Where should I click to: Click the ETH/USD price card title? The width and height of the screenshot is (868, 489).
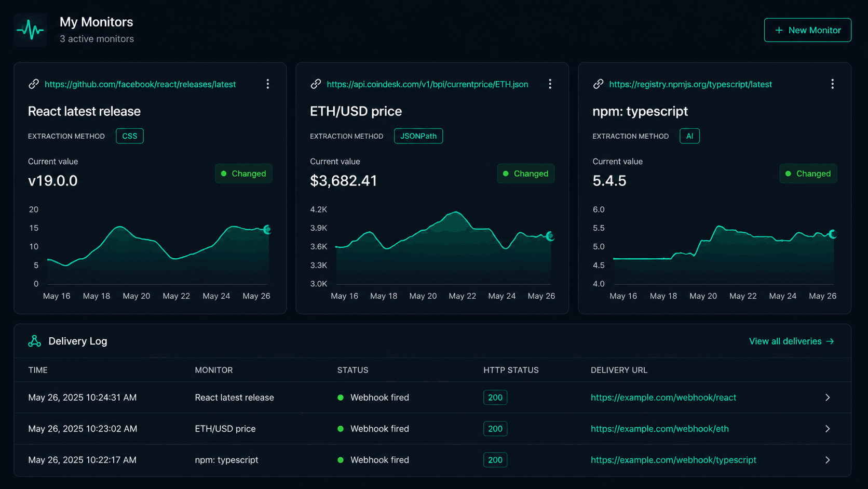[x=356, y=111]
